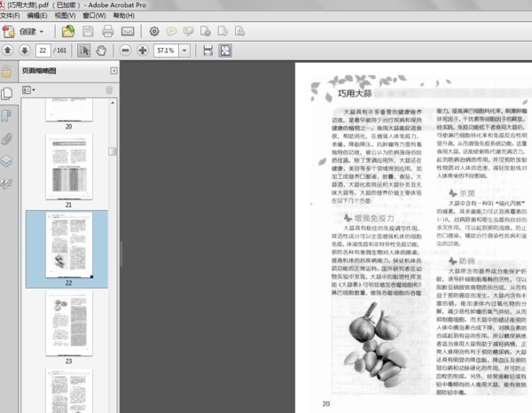Choose the text selection cursor tool
532x413 pixels.
pos(84,51)
